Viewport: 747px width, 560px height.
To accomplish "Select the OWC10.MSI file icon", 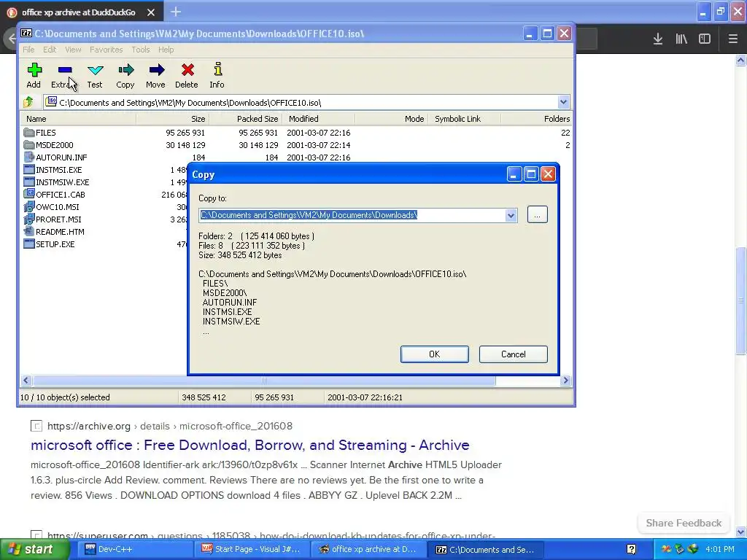I will (x=29, y=206).
